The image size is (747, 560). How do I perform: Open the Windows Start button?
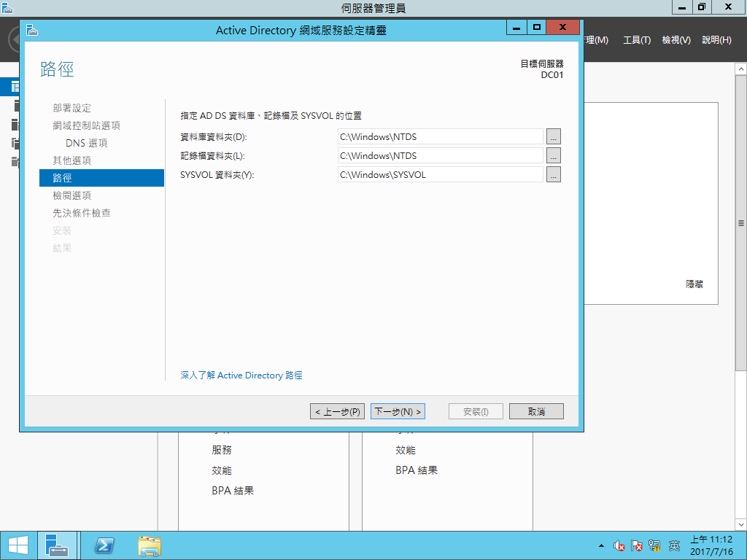point(18,545)
